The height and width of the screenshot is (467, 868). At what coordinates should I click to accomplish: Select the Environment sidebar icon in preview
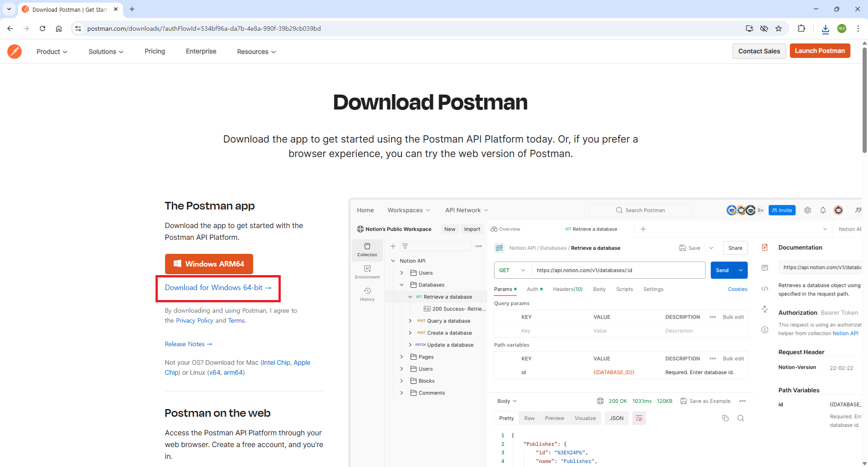[367, 272]
